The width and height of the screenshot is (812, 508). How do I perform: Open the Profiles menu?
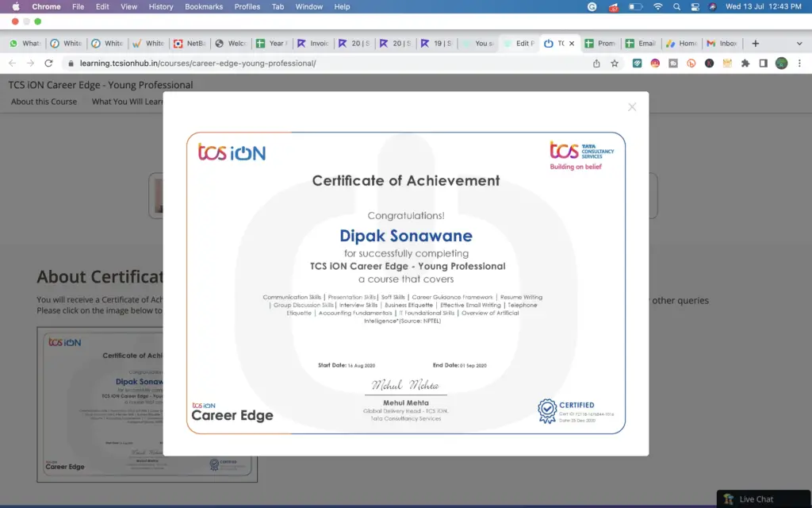[x=247, y=6]
